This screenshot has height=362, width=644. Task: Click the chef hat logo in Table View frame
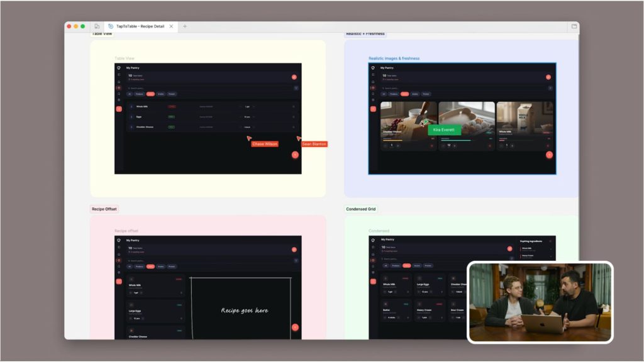point(119,68)
